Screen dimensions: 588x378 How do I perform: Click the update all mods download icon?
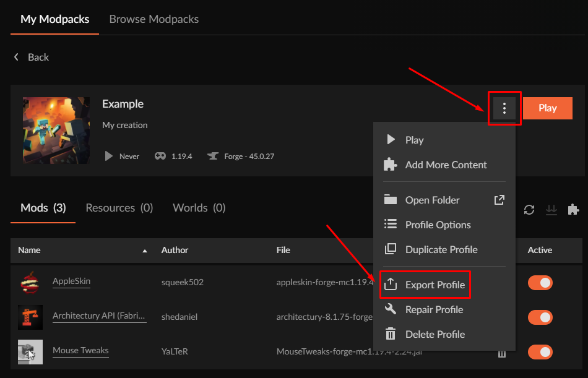pyautogui.click(x=551, y=210)
